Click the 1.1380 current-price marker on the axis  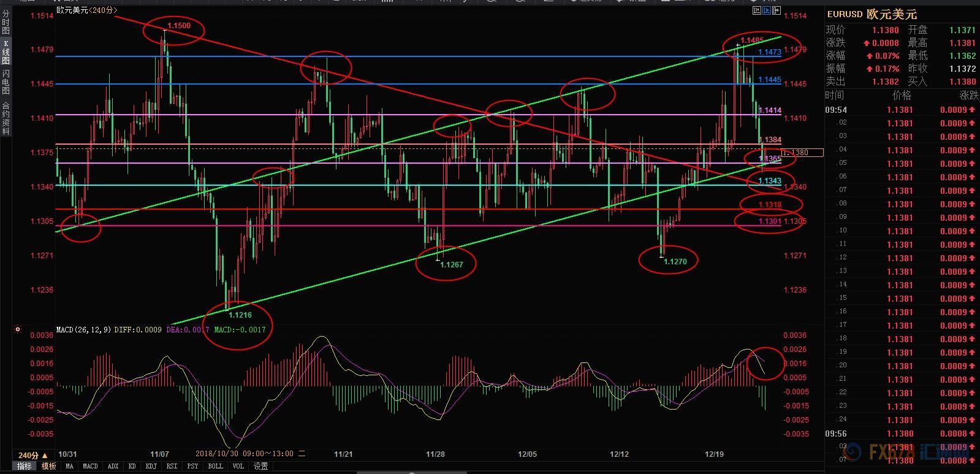click(x=802, y=153)
